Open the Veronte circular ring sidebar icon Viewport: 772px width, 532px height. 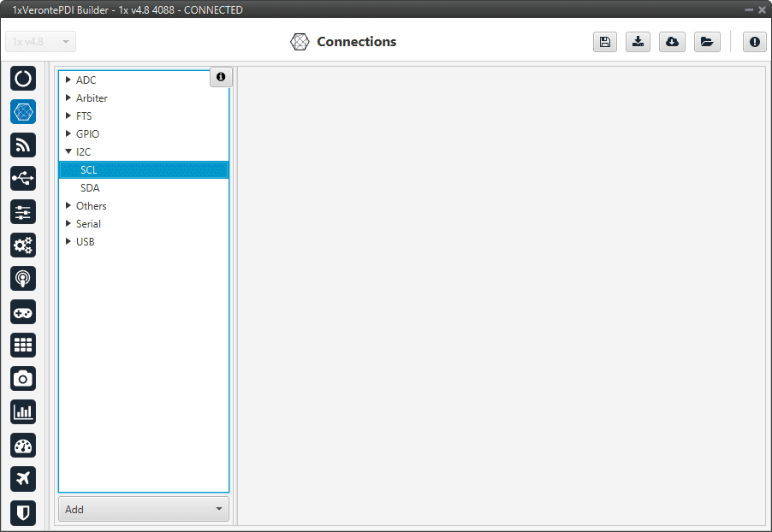tap(23, 78)
